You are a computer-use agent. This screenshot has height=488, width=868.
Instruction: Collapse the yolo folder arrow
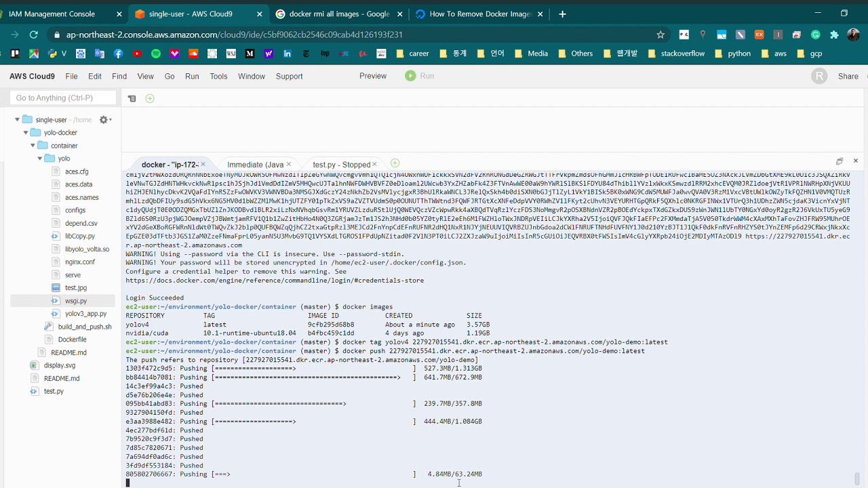coord(40,159)
